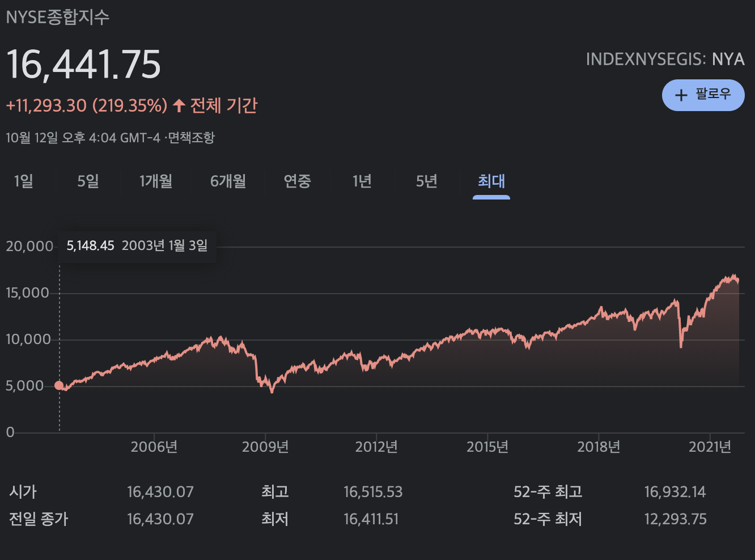This screenshot has height=560, width=755.
Task: Click the 최저 low value 16,411.51
Action: coord(371,519)
